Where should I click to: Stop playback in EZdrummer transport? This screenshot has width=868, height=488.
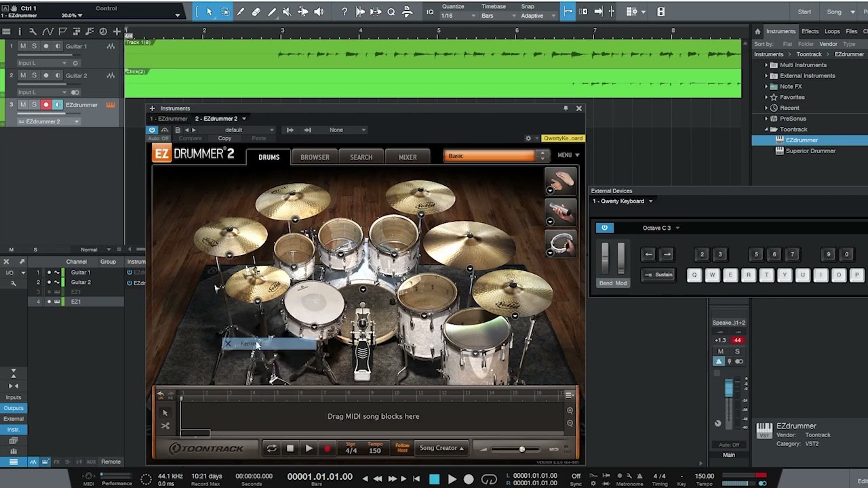click(290, 449)
